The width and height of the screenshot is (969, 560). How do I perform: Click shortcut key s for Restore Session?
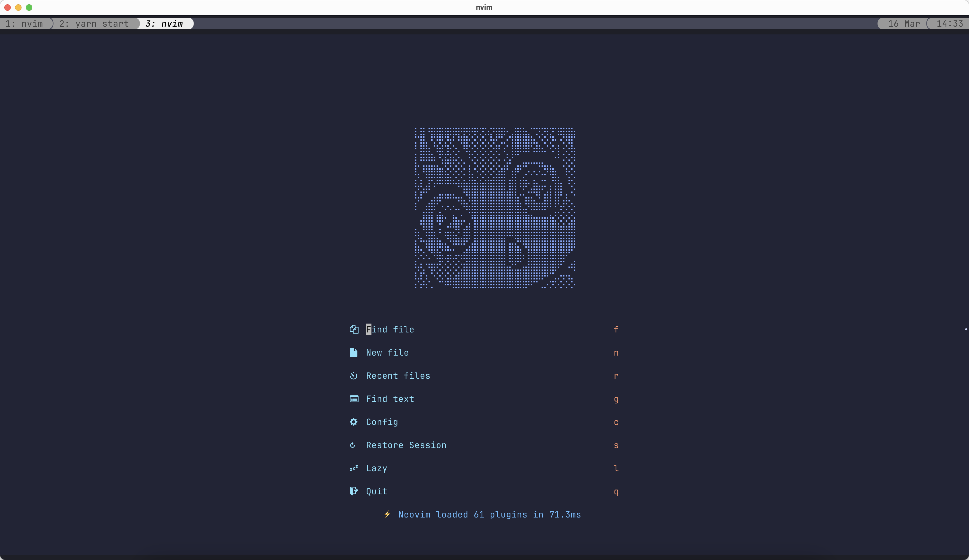click(616, 445)
